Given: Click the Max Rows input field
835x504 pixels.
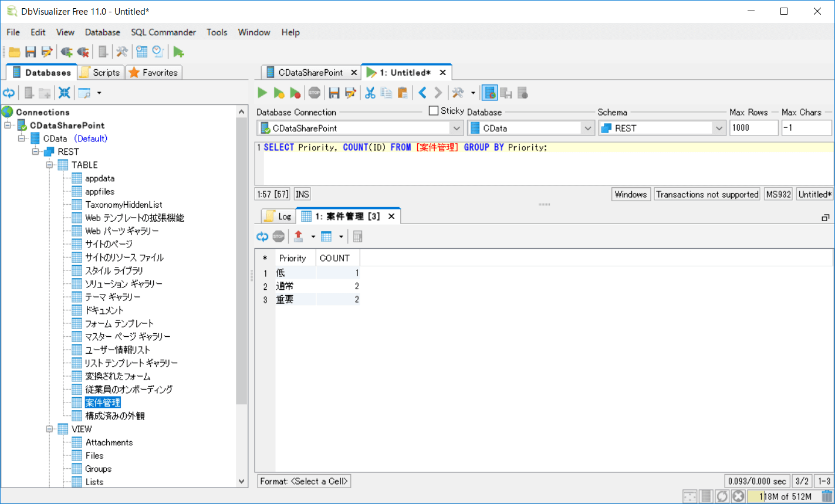Looking at the screenshot, I should [753, 128].
